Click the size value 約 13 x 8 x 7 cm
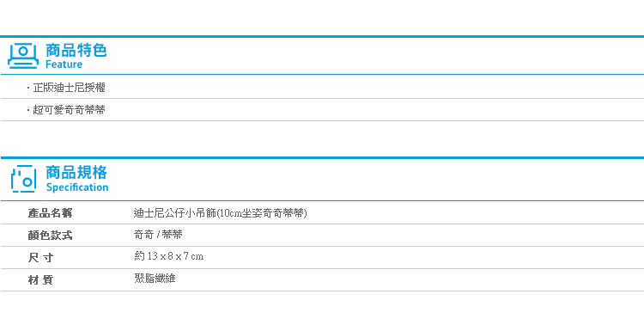Screen dimensions: 644x331 click(169, 256)
